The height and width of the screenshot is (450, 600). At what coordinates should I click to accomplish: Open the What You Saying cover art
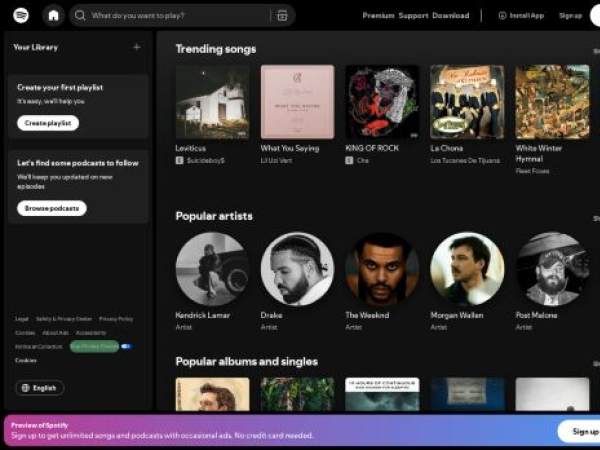pos(297,102)
